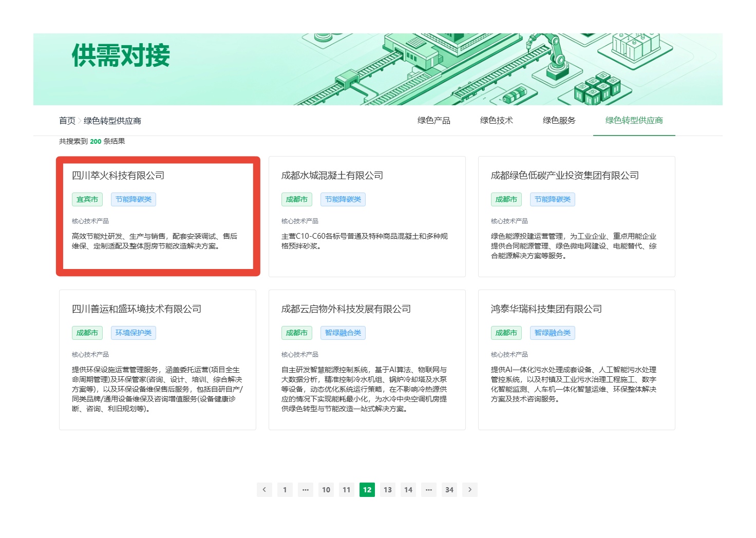756x538 pixels.
Task: Jump to page 13
Action: point(388,490)
